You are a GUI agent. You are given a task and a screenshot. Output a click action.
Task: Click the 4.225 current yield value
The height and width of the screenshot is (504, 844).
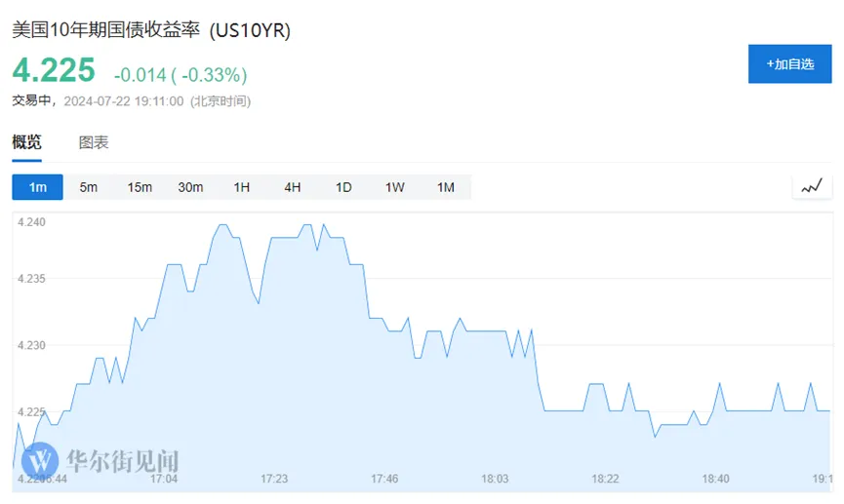pyautogui.click(x=54, y=70)
